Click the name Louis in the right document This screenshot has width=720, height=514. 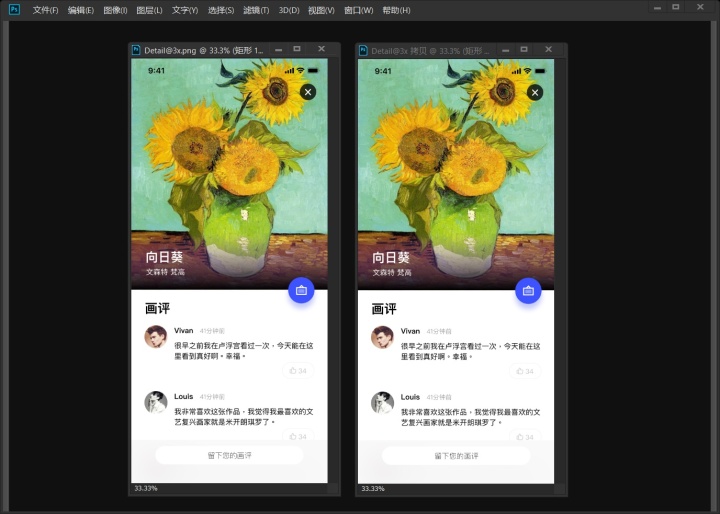point(411,397)
